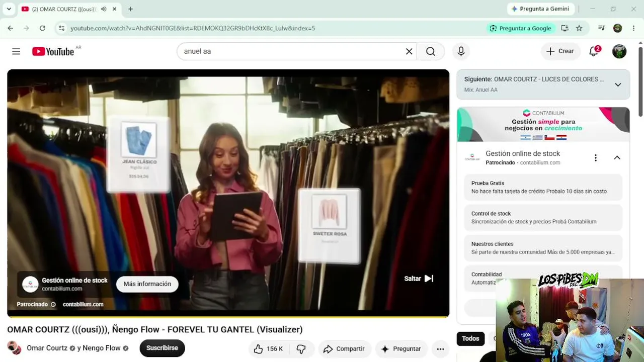This screenshot has height=362, width=644.
Task: Share the video via Compartir
Action: (344, 349)
